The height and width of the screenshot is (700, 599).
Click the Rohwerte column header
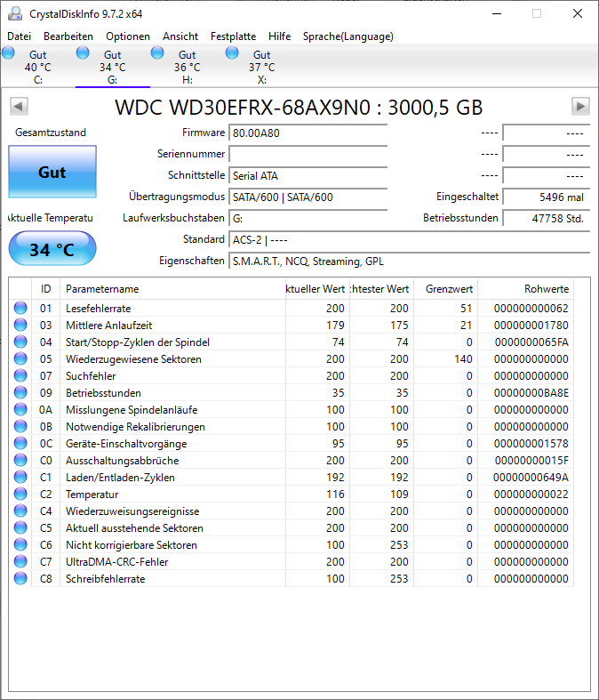(525, 289)
